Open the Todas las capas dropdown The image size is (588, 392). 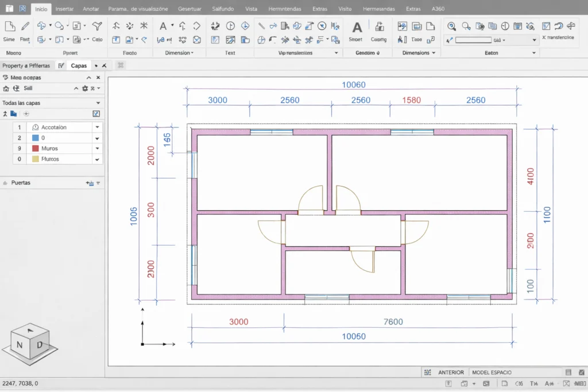(98, 103)
